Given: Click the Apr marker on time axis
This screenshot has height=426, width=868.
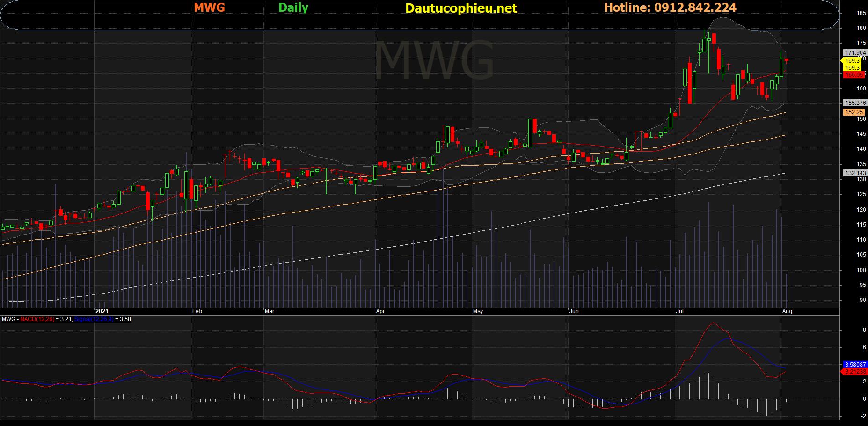Looking at the screenshot, I should pyautogui.click(x=380, y=311).
